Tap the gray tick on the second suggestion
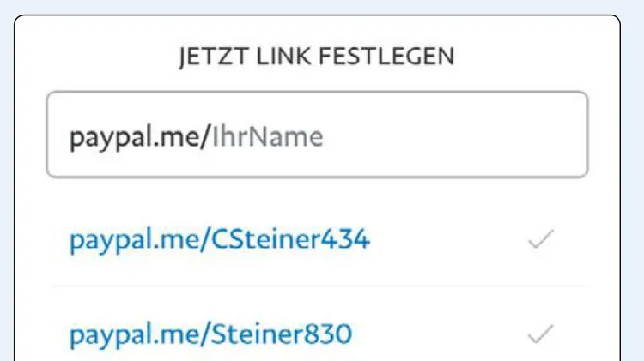Viewport: 644px width, 361px height. point(541,334)
